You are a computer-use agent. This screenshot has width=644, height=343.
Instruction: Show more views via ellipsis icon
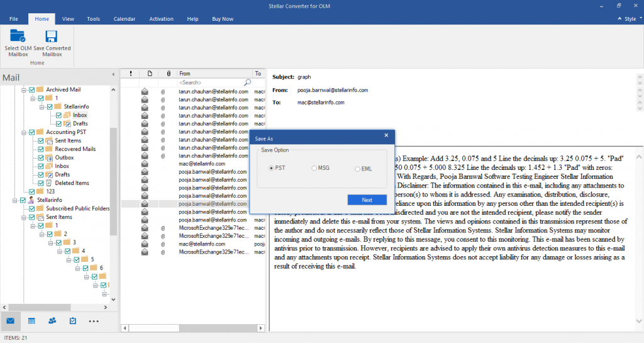tap(94, 321)
